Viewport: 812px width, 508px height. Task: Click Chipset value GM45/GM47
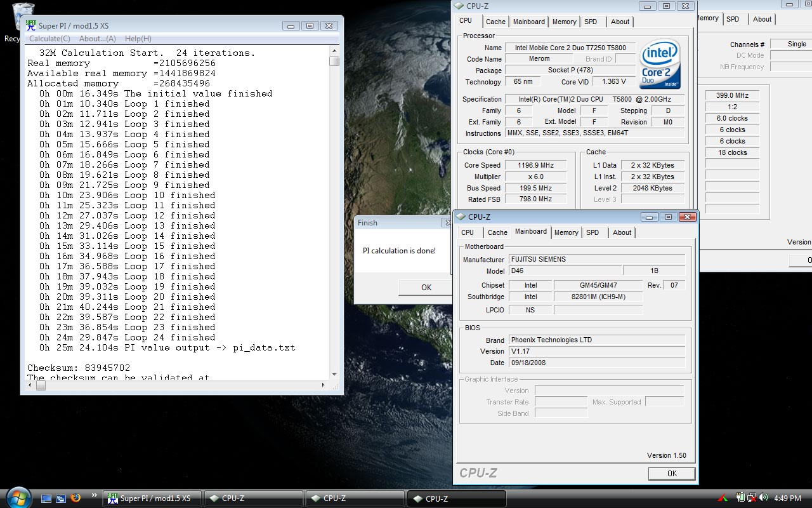point(598,285)
